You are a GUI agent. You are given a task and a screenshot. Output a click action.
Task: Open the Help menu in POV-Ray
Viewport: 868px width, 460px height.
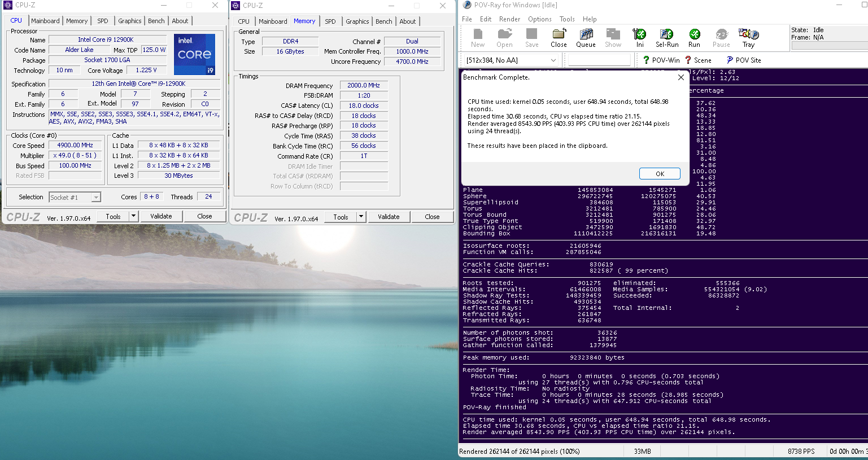pyautogui.click(x=590, y=19)
